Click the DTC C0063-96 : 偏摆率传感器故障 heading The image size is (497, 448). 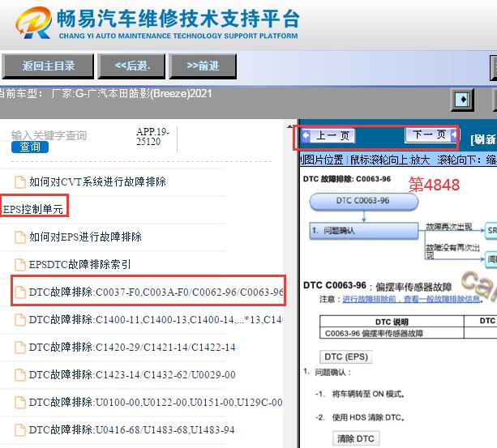coord(377,286)
